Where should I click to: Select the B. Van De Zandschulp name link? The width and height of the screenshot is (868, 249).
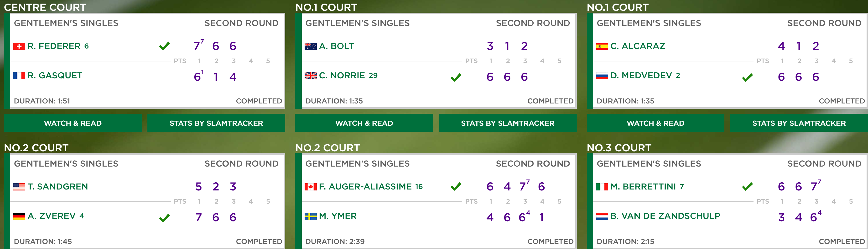tap(665, 216)
